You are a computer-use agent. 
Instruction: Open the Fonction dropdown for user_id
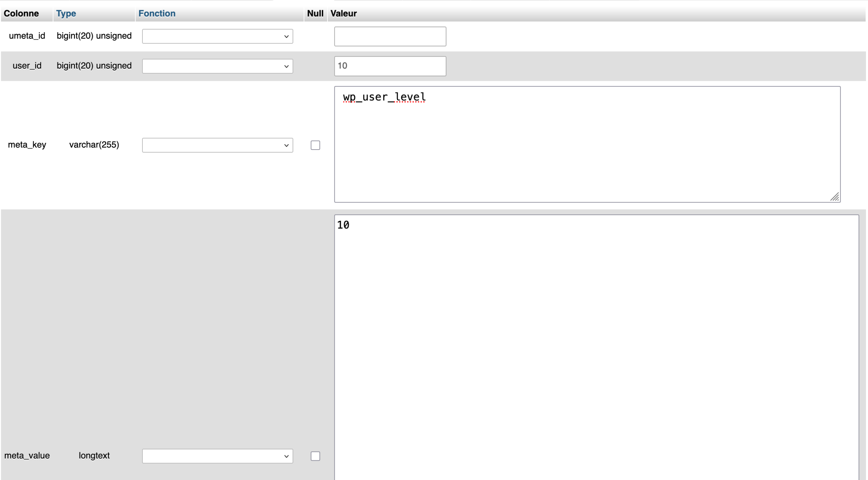click(217, 66)
